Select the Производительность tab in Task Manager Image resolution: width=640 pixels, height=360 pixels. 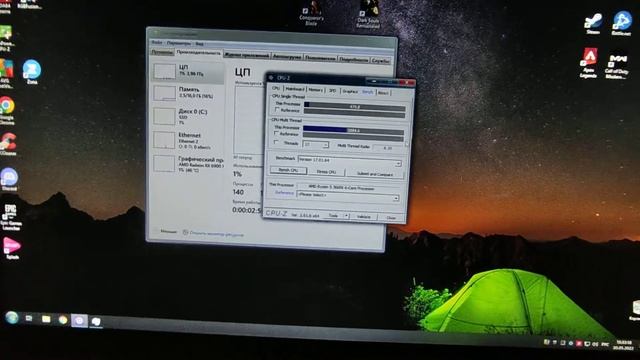point(198,53)
